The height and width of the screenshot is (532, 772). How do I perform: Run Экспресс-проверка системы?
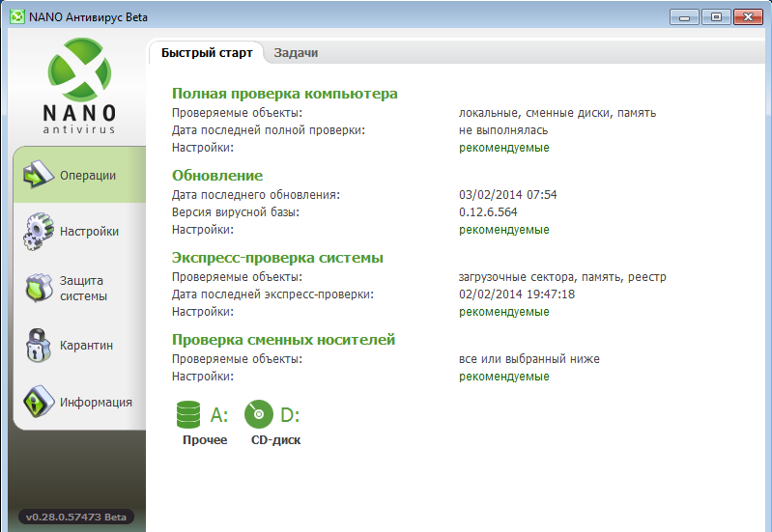(x=277, y=258)
